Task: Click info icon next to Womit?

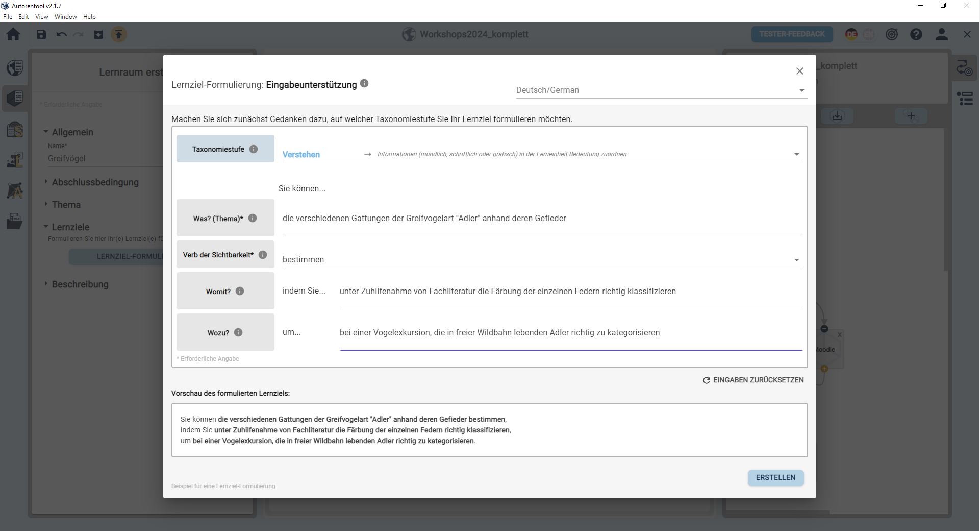Action: click(240, 291)
